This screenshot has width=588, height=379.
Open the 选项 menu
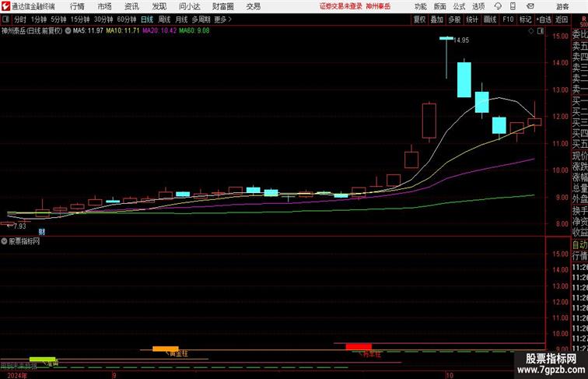coord(478,6)
